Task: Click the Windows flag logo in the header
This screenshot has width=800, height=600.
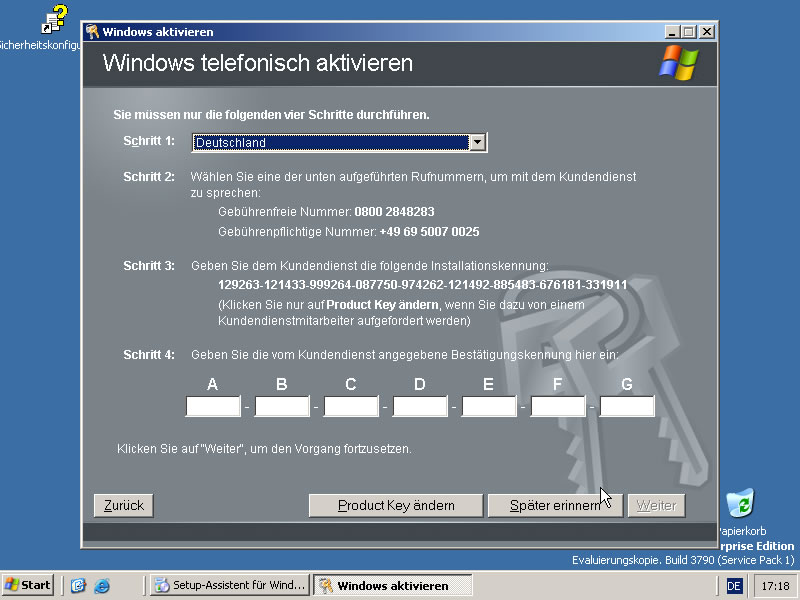Action: pyautogui.click(x=679, y=63)
